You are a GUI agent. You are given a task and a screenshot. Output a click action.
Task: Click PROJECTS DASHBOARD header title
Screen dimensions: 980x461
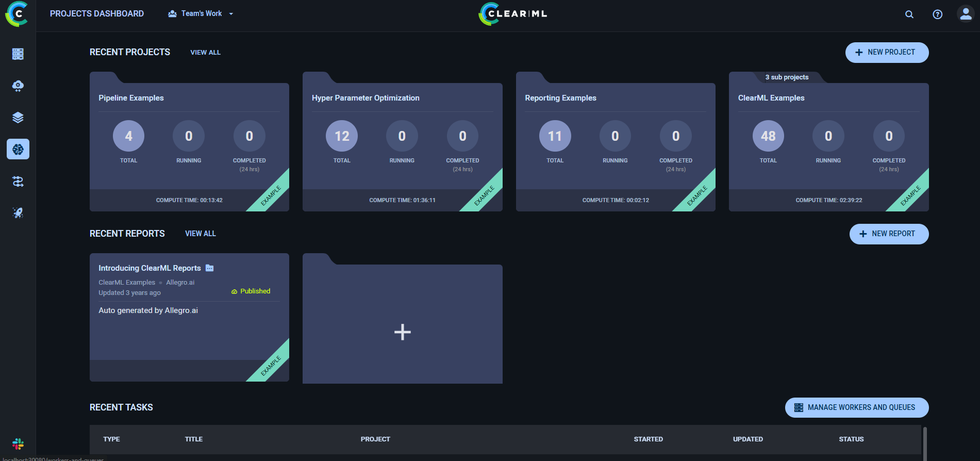(97, 14)
